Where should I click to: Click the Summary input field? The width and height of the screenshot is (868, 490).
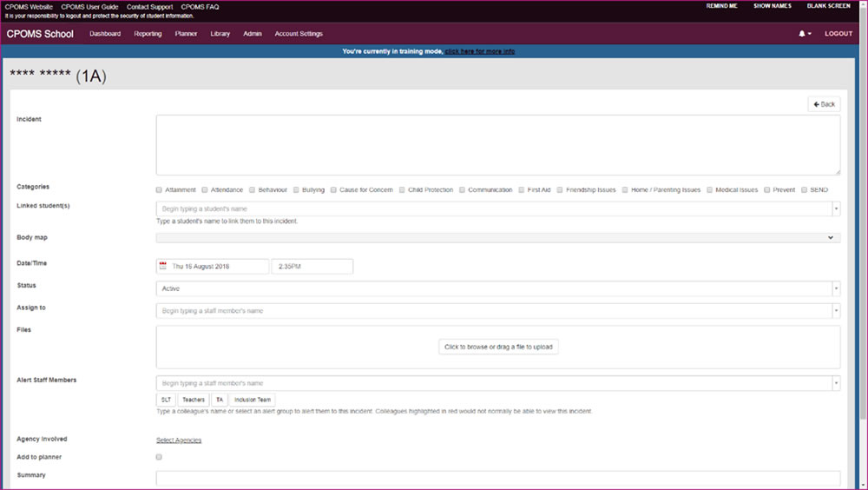click(x=498, y=479)
